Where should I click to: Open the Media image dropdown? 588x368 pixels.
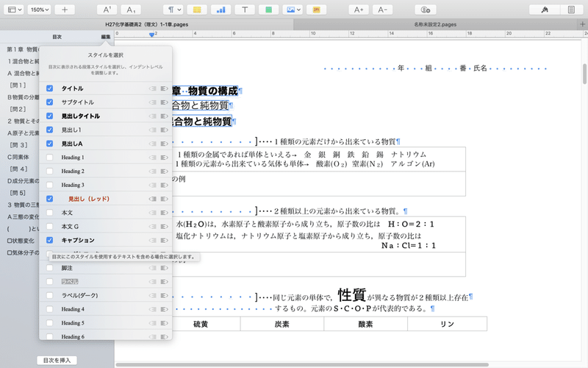tap(293, 10)
